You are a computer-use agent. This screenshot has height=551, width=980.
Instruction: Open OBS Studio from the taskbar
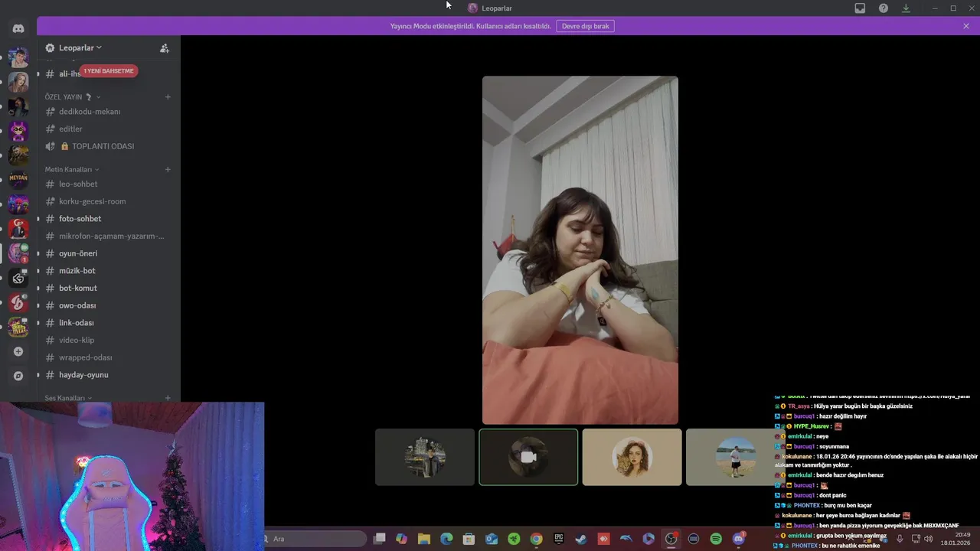[x=671, y=539]
